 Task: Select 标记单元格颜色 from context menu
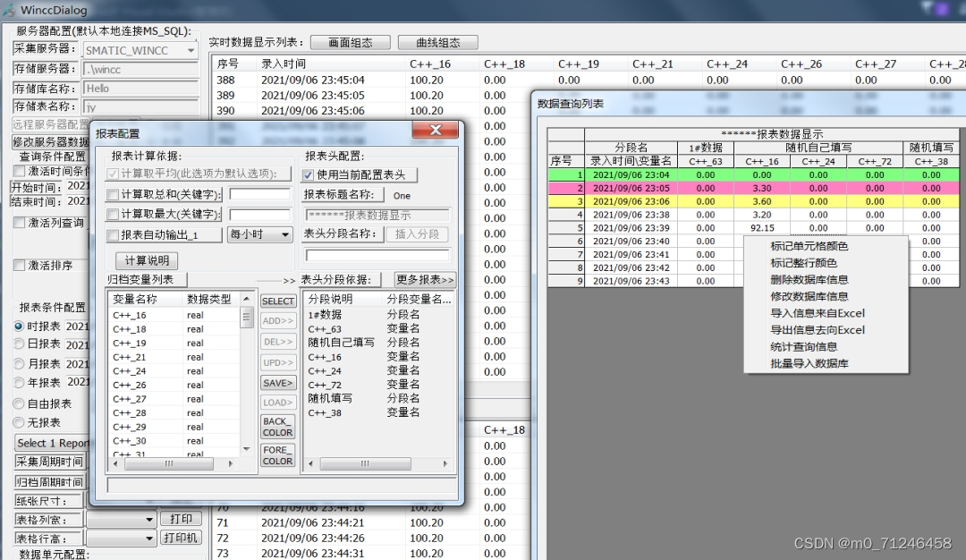point(809,246)
